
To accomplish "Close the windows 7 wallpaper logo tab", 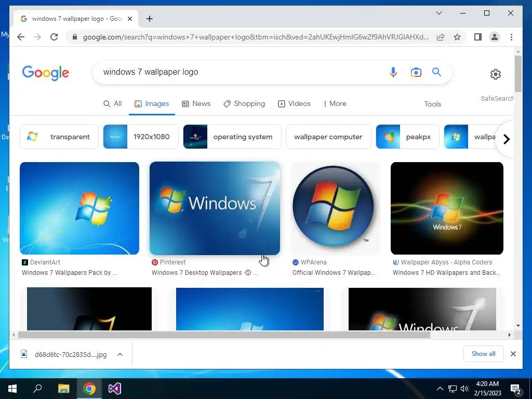I will tap(129, 19).
